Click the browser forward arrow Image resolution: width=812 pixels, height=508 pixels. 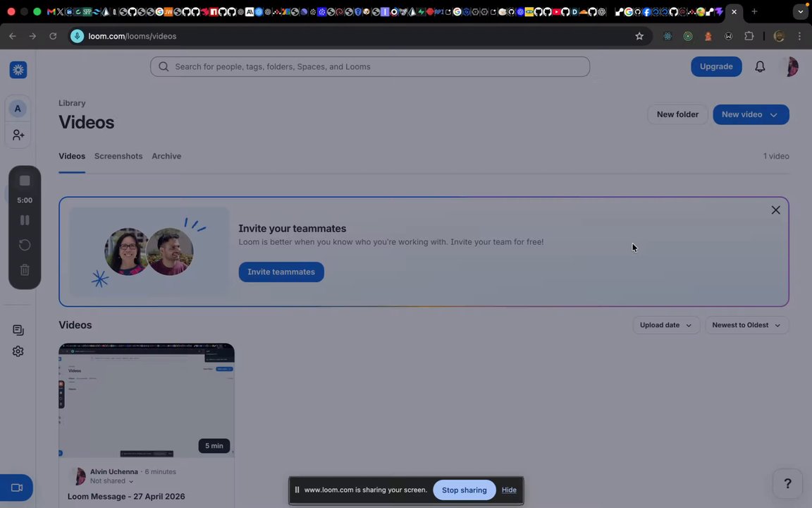coord(32,36)
